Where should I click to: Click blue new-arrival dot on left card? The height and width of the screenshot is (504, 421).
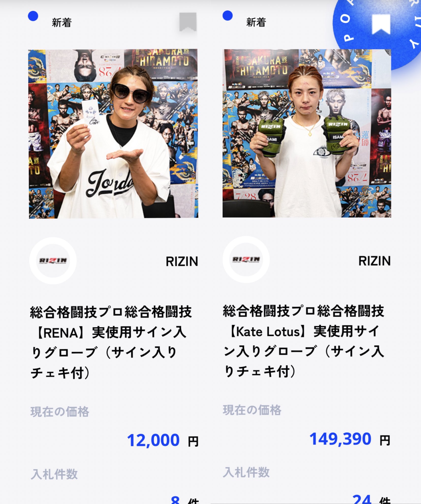pos(33,16)
